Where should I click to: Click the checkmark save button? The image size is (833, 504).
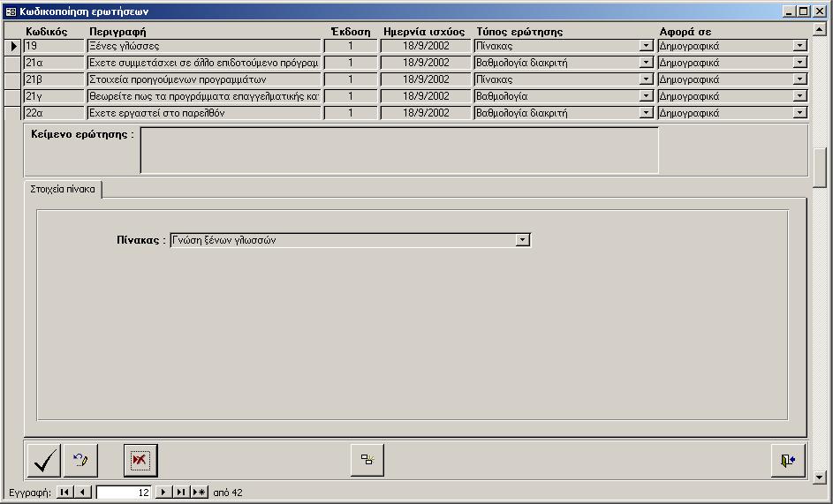[x=44, y=460]
